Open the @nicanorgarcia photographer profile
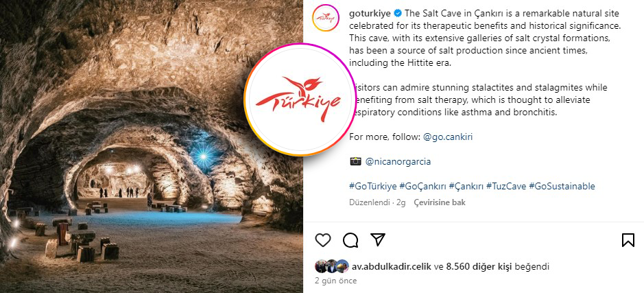 click(398, 161)
